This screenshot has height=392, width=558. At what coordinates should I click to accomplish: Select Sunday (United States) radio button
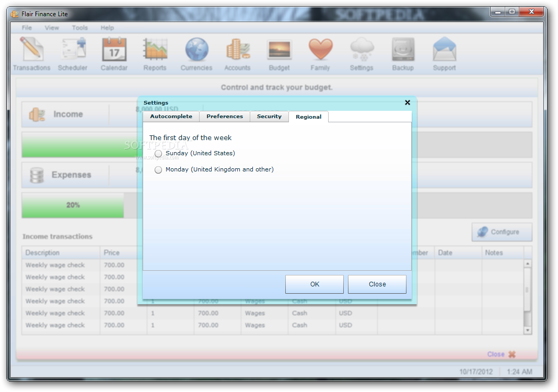[158, 154]
